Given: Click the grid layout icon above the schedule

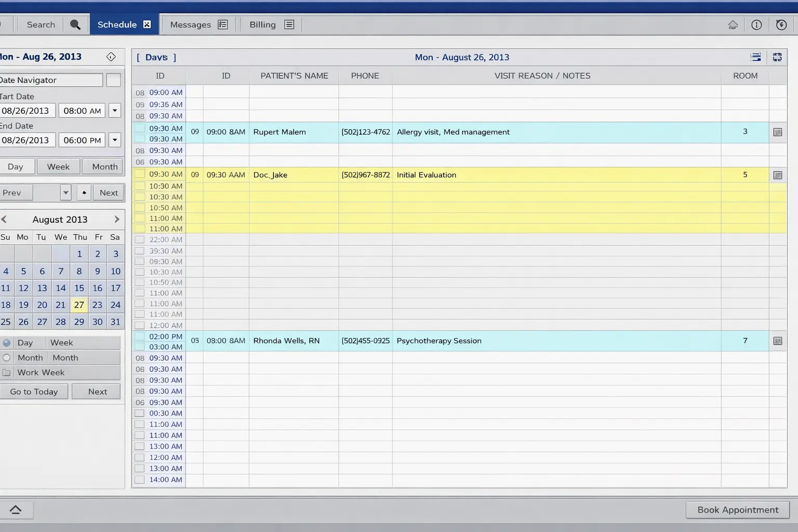Looking at the screenshot, I should click(x=777, y=57).
